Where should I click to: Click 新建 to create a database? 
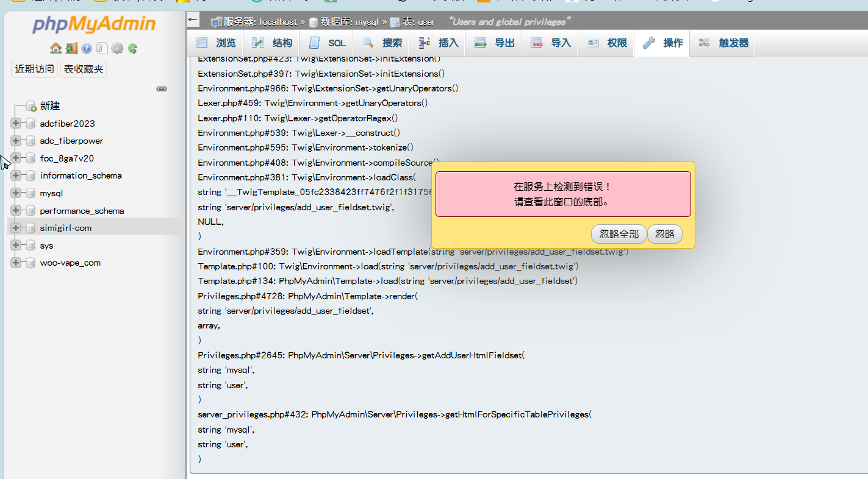click(50, 106)
